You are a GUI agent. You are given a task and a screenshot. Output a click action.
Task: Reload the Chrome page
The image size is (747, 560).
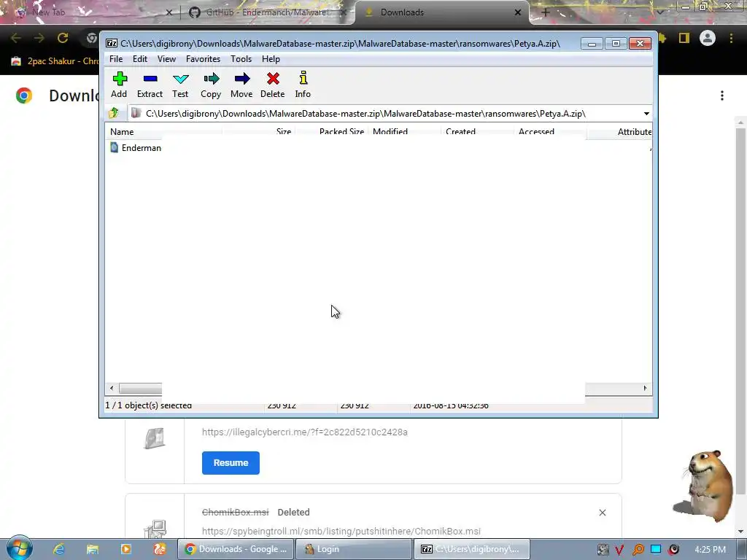63,38
